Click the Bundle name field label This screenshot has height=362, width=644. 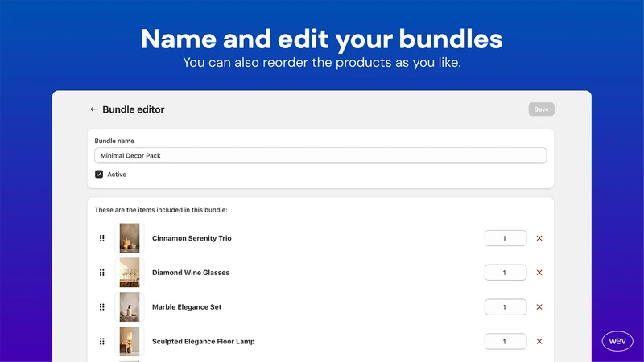pos(114,141)
